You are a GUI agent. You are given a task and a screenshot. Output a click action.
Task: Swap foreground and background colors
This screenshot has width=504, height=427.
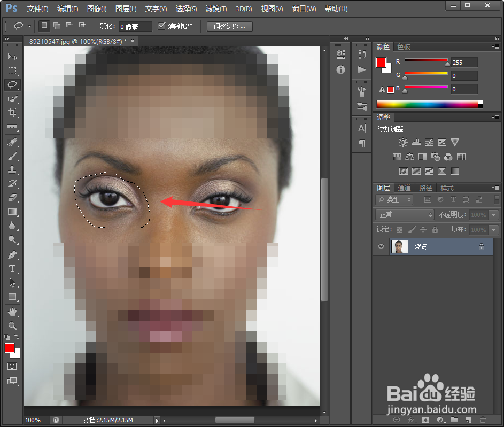click(x=17, y=337)
